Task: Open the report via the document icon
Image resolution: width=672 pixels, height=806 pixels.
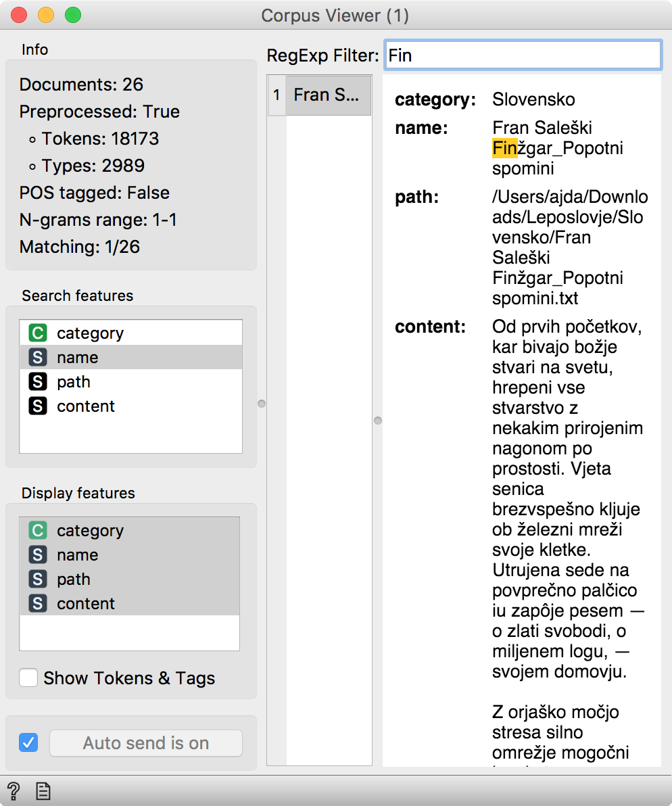Action: pos(42,791)
